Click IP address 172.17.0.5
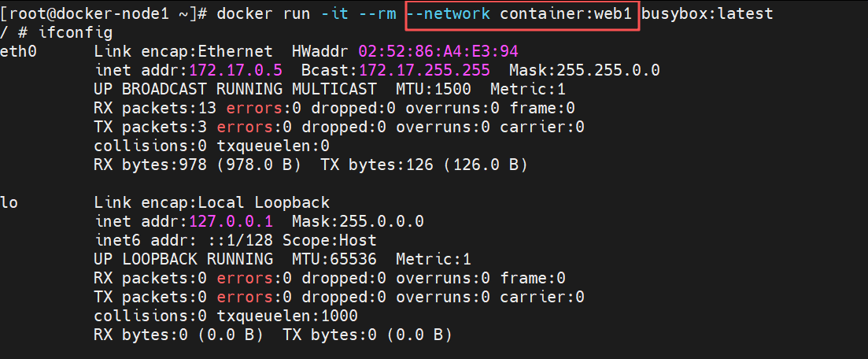 pos(236,70)
